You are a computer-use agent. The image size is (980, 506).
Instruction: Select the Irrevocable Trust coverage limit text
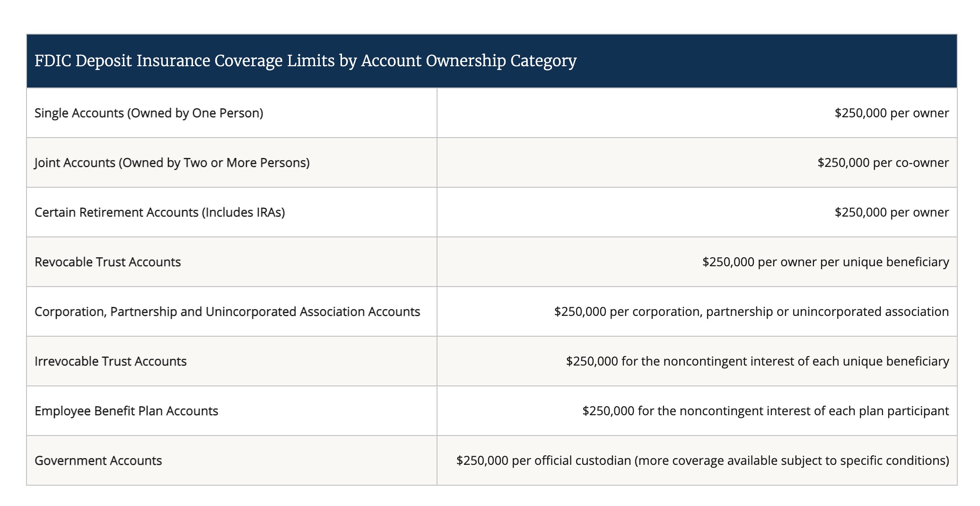[x=757, y=361]
